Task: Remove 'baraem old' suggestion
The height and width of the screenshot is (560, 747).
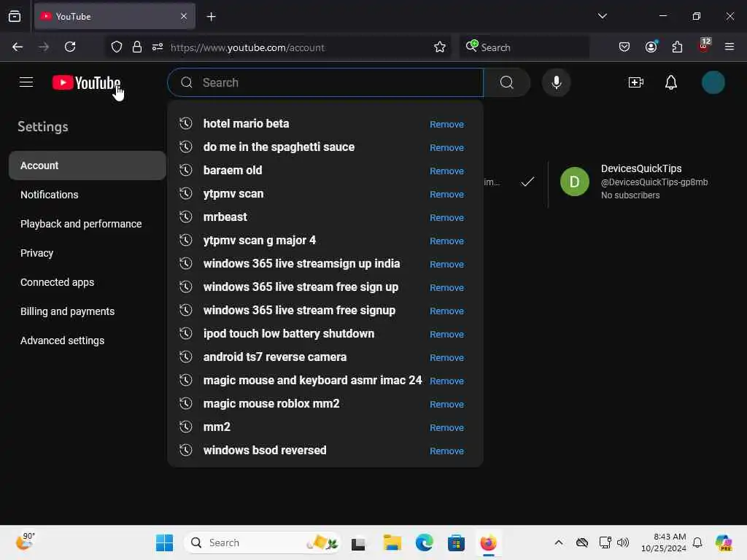Action: [x=446, y=171]
